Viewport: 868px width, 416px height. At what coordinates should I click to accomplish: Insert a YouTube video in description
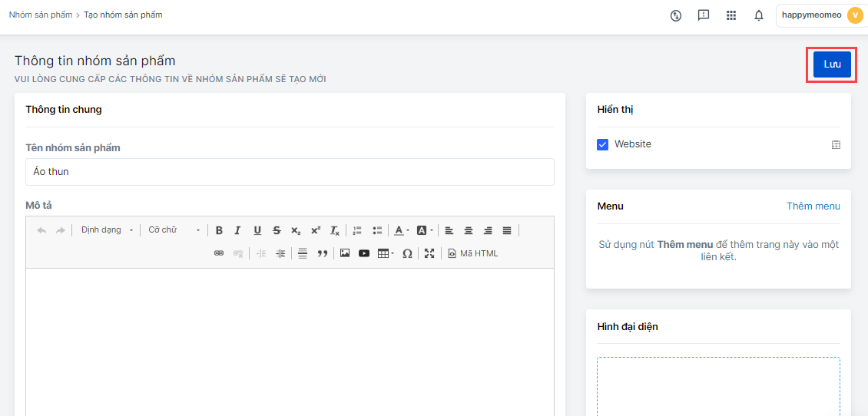pos(364,253)
